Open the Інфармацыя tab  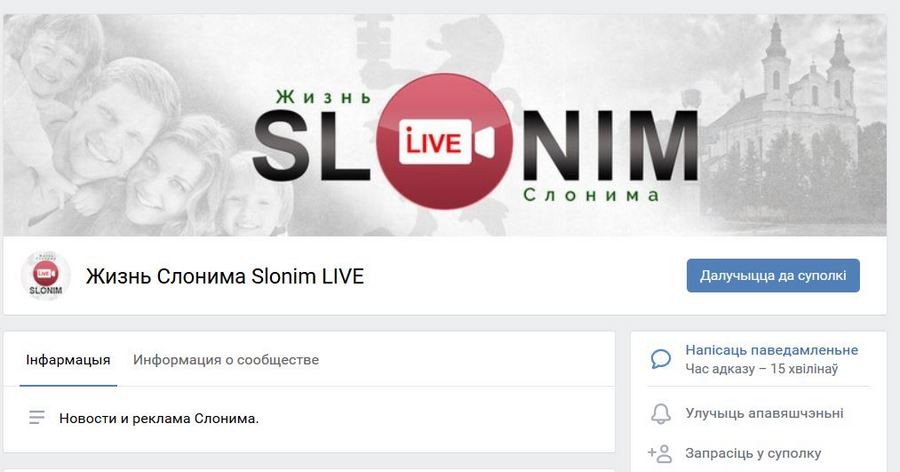click(68, 360)
